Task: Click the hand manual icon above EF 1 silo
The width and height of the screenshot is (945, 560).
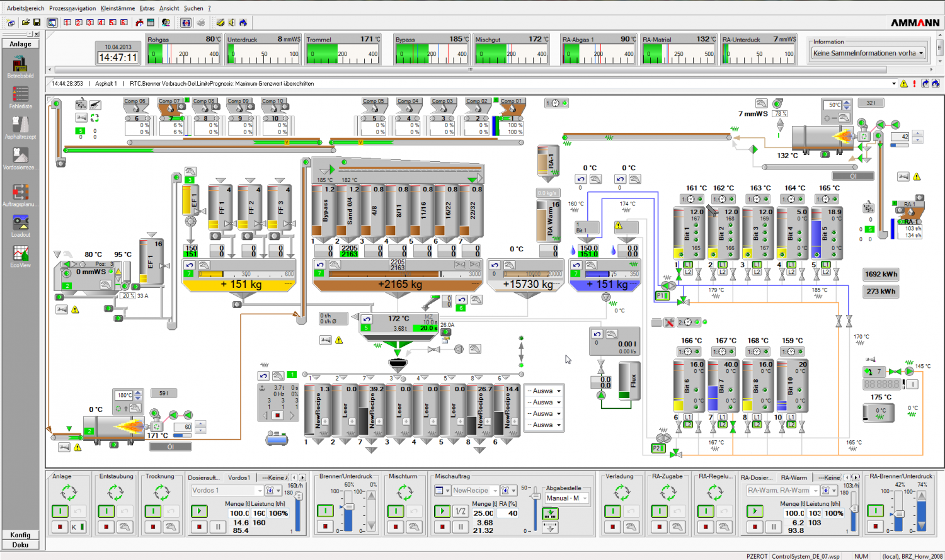Action: tap(190, 171)
